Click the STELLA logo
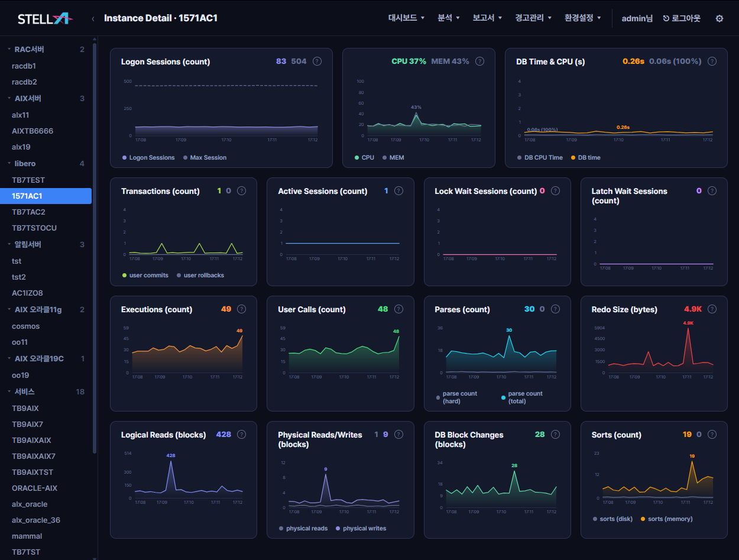Image resolution: width=739 pixels, height=560 pixels. coord(45,18)
